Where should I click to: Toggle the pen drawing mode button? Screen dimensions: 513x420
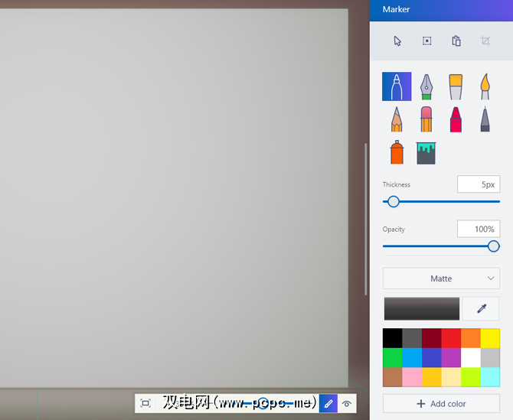(x=328, y=404)
